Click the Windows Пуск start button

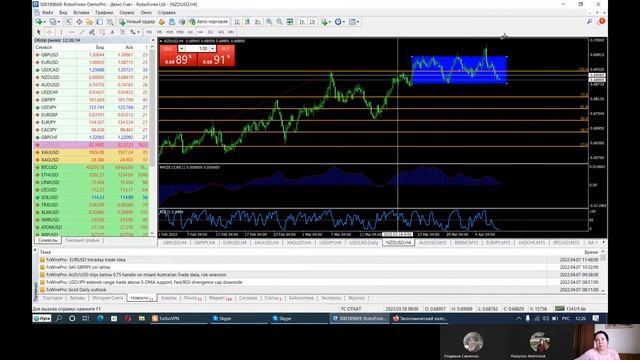42,318
